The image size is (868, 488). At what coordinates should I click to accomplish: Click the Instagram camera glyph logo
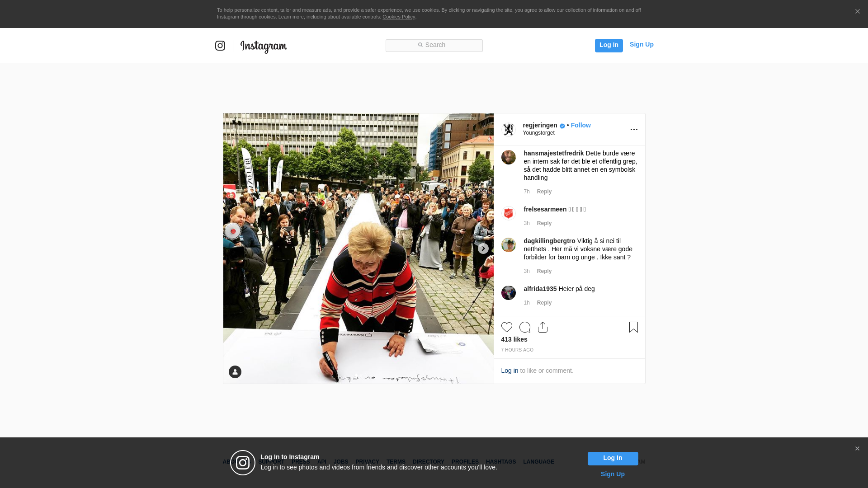(220, 46)
